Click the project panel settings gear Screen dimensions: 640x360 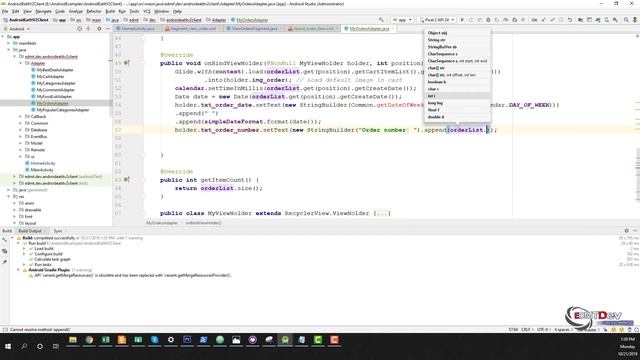(99, 29)
